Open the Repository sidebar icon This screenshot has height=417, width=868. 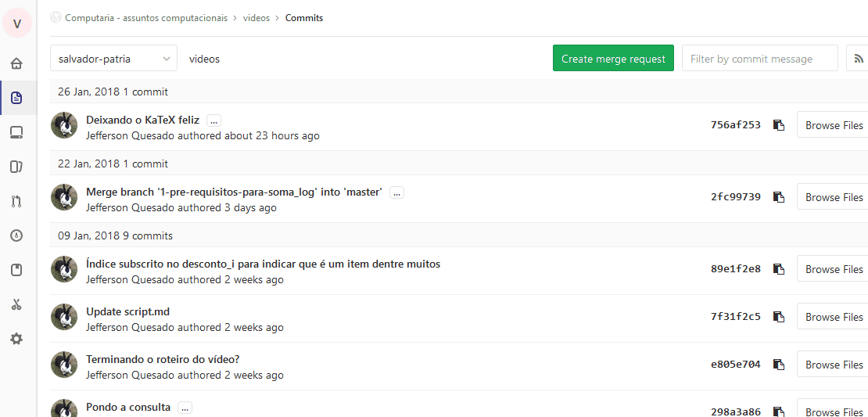click(16, 98)
